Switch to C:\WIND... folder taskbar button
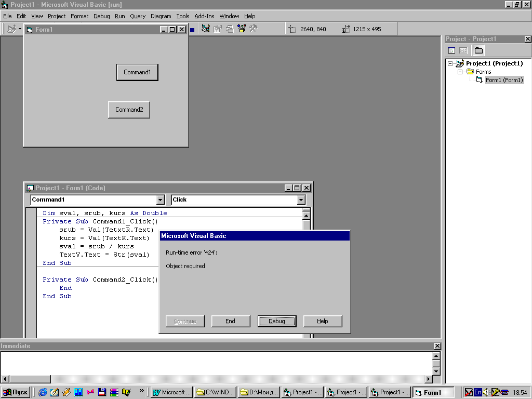This screenshot has width=532, height=399. coord(216,392)
